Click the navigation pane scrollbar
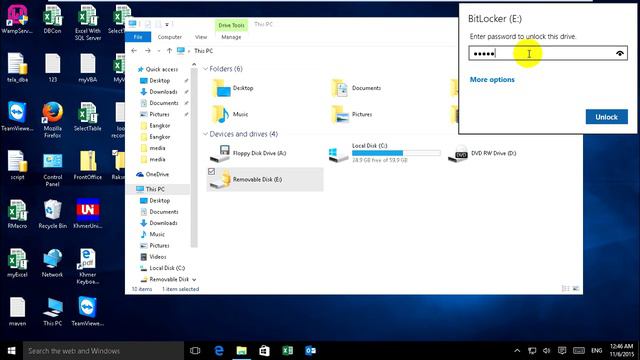 (194, 157)
